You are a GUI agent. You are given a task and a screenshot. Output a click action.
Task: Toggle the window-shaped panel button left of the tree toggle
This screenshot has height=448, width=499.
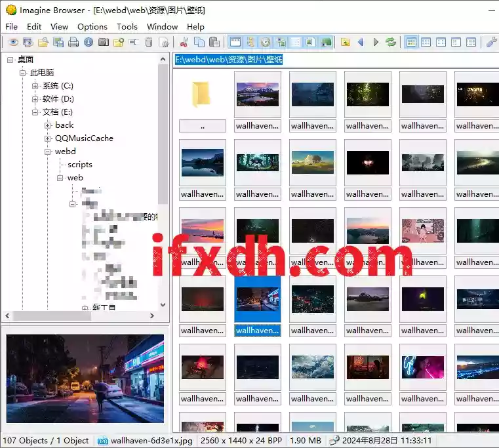[x=235, y=42]
